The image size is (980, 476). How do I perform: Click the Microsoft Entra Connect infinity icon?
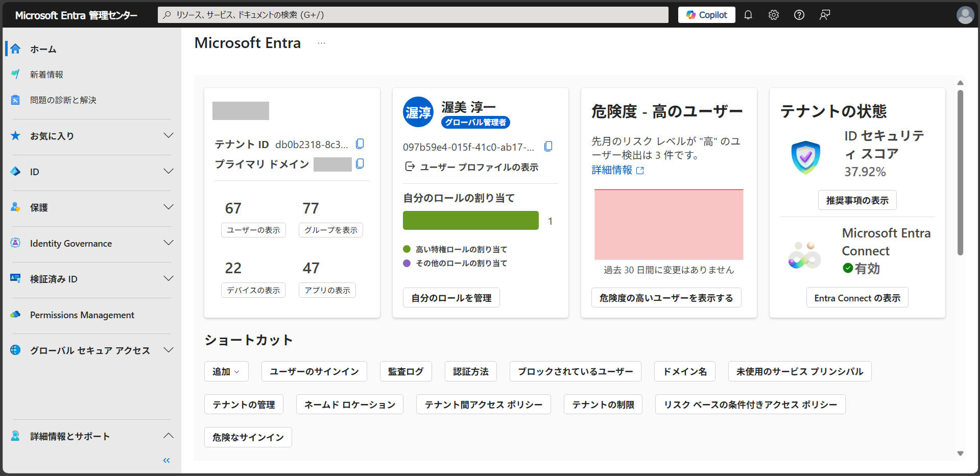coord(805,255)
